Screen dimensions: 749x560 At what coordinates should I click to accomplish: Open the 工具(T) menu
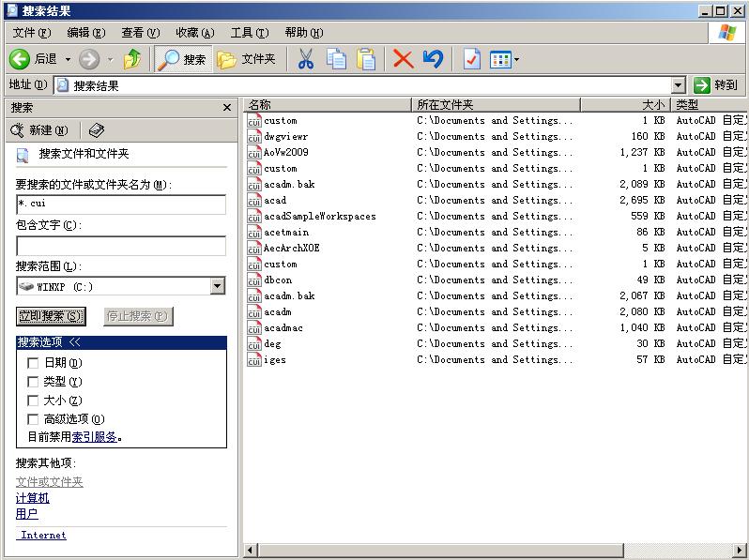pyautogui.click(x=250, y=33)
